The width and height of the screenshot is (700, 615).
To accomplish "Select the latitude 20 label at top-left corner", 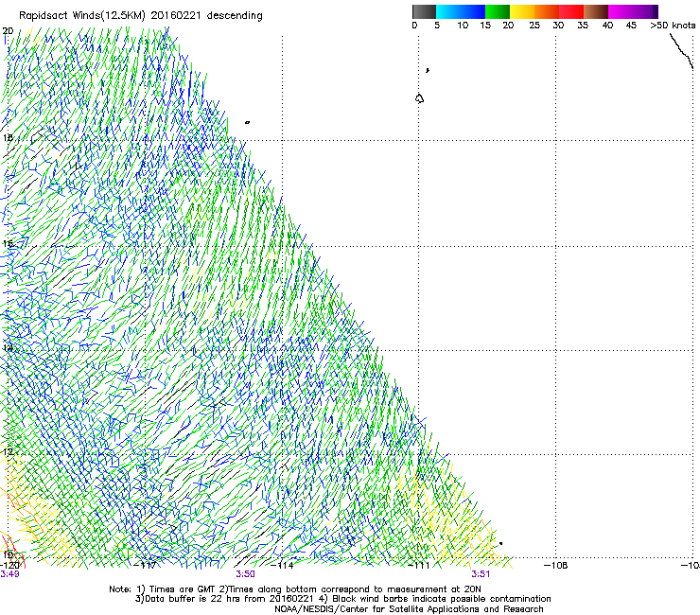I will click(x=8, y=31).
